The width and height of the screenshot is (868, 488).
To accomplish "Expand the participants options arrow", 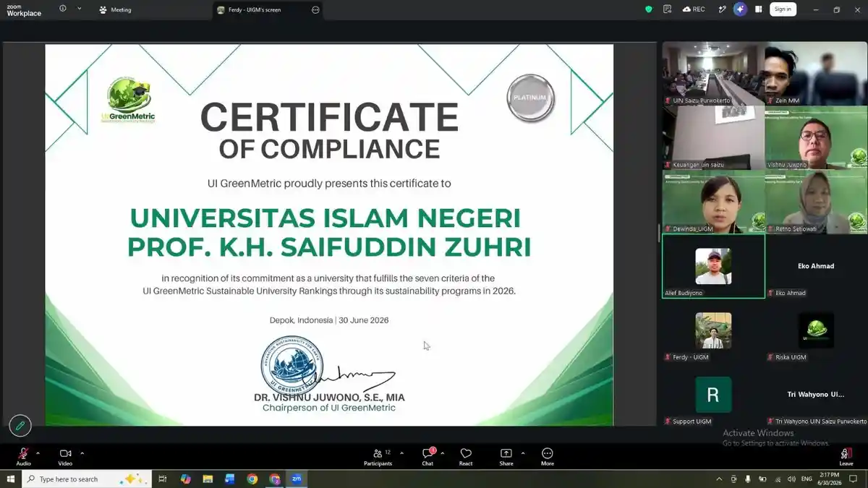I will point(402,453).
